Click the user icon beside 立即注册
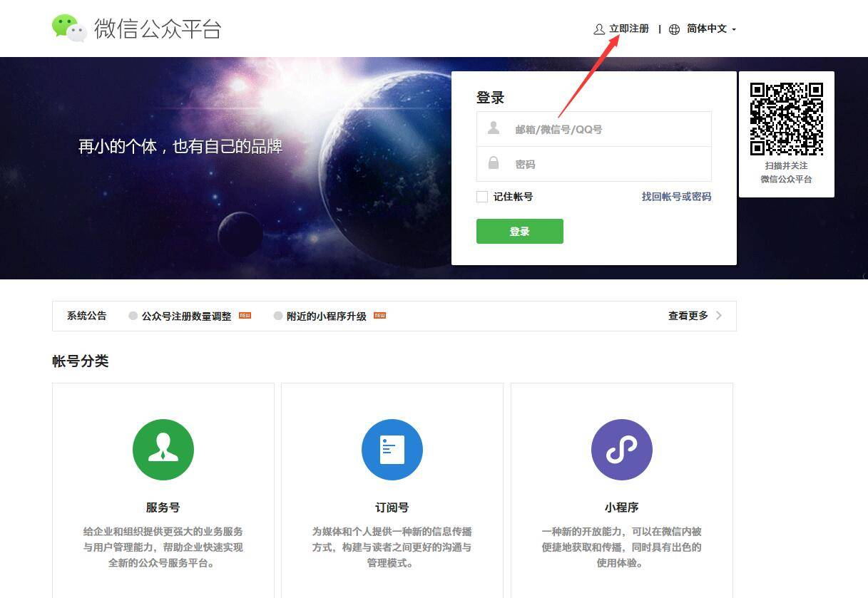868x598 pixels. pos(599,29)
